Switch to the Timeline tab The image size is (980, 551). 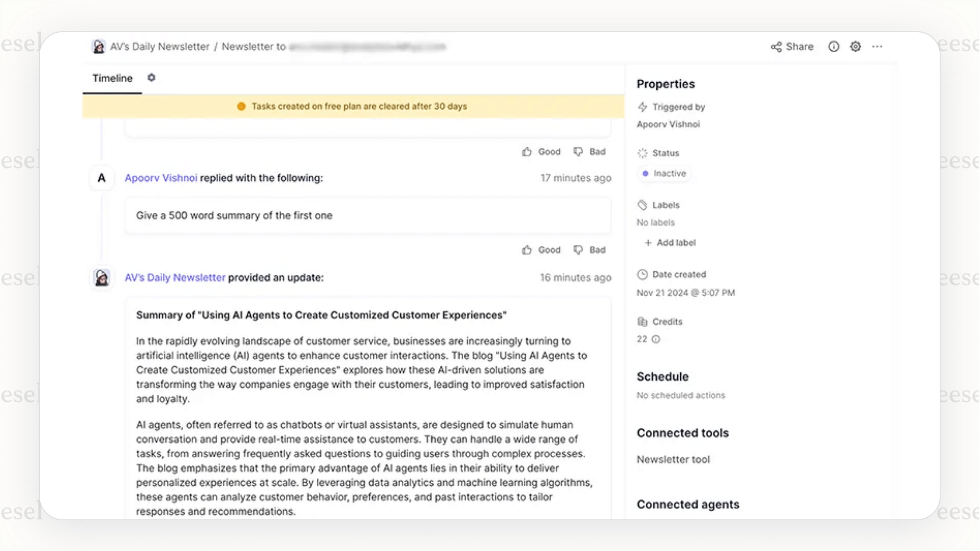click(x=111, y=78)
